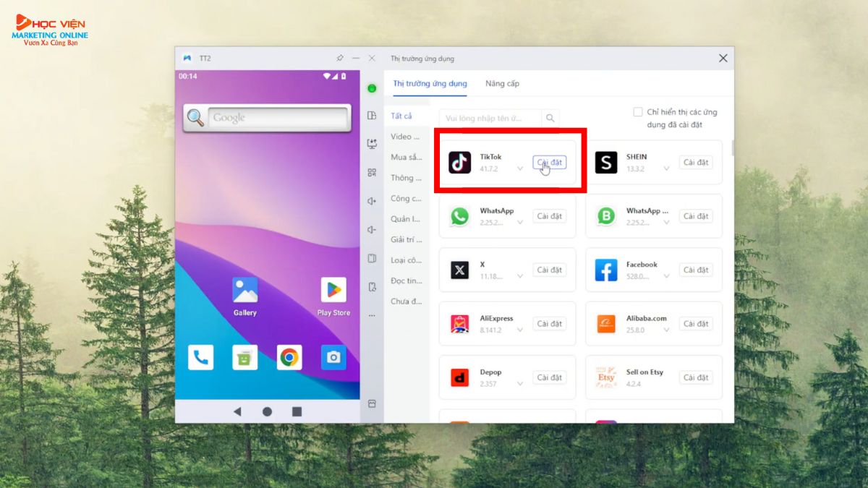The height and width of the screenshot is (488, 868).
Task: Click the app market vertical scrollbar
Action: coord(731,148)
